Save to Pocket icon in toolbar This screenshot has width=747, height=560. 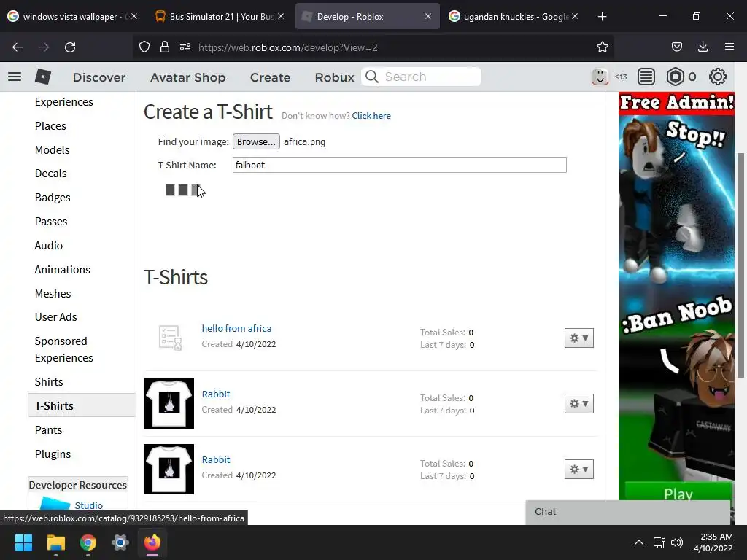coord(676,47)
